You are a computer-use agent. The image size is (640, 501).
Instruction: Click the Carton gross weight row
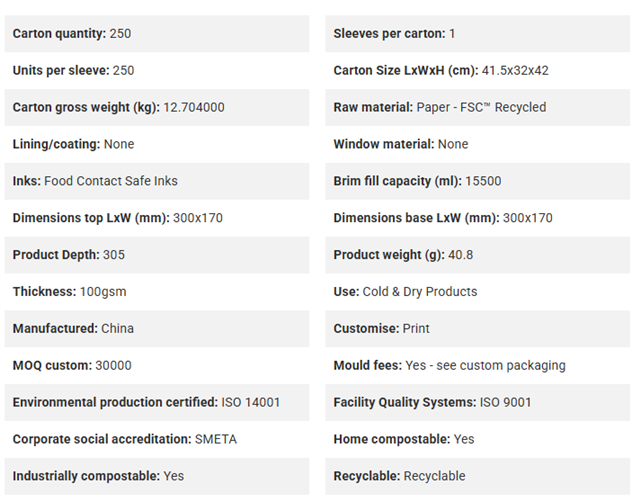click(157, 107)
